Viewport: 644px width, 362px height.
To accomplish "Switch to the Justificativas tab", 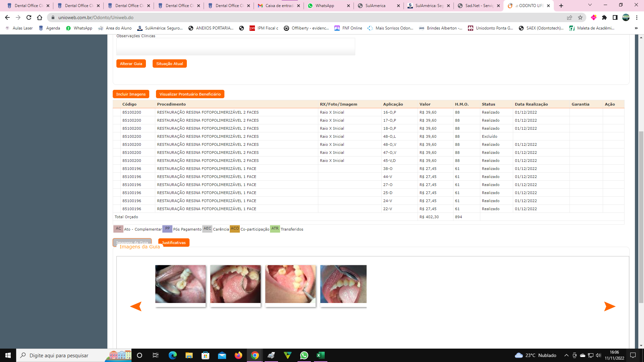I will coord(174,243).
